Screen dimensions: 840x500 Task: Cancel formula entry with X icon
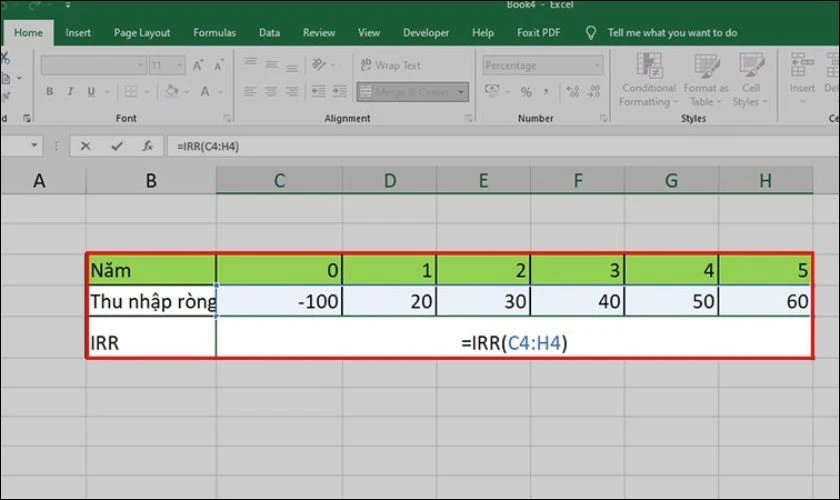coord(85,146)
